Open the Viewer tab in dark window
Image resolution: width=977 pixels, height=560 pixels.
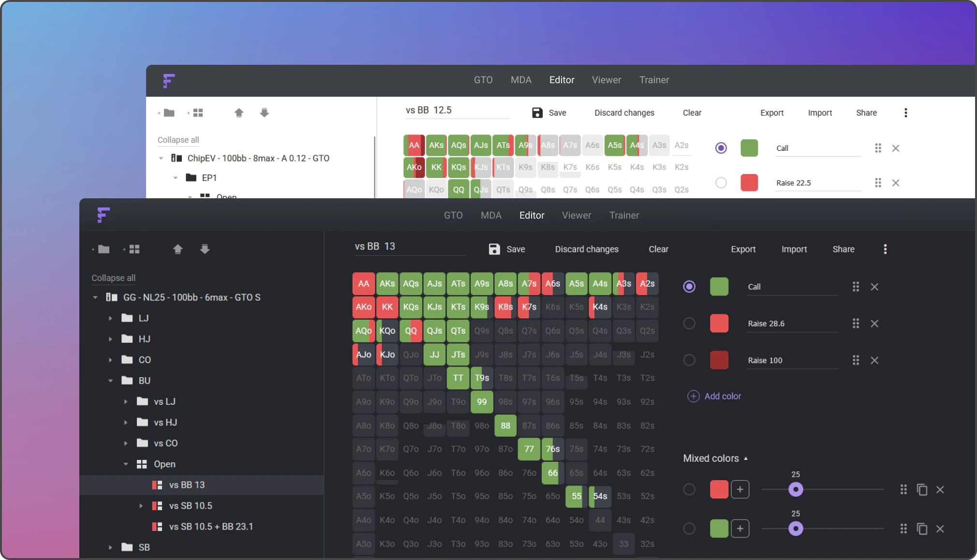(577, 215)
